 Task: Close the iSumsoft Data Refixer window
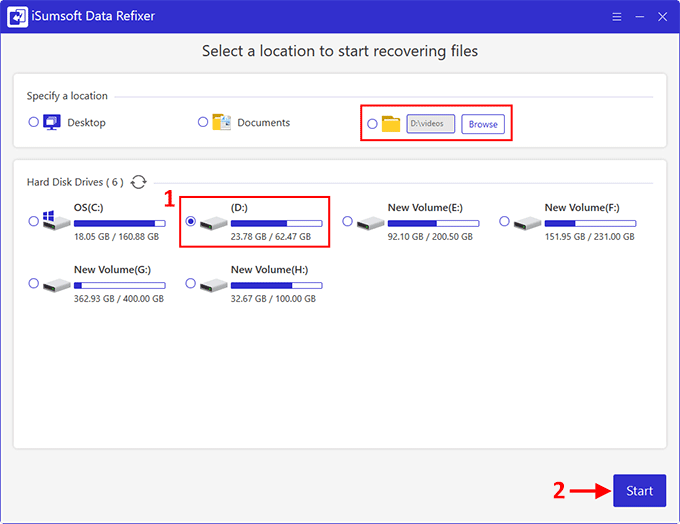pos(663,17)
